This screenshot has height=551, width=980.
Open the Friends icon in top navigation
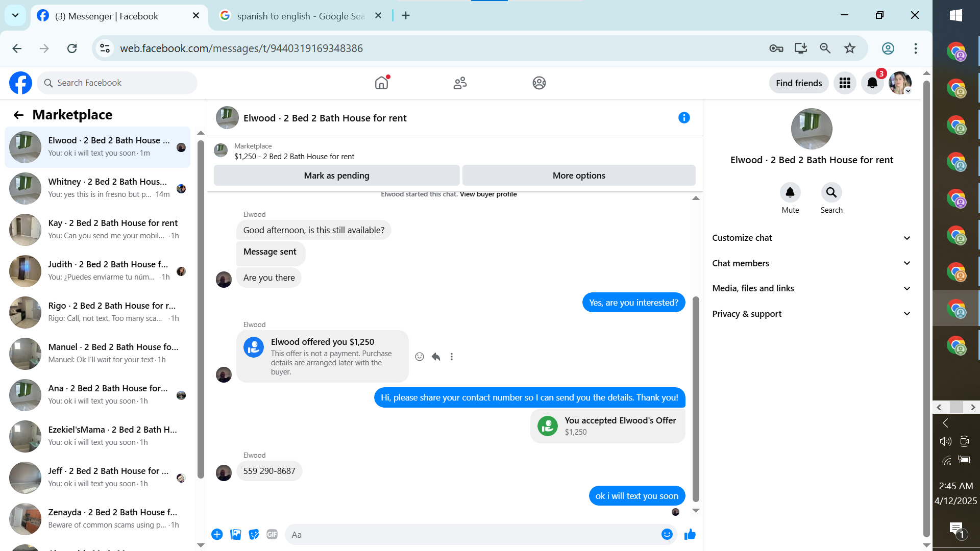pyautogui.click(x=460, y=83)
